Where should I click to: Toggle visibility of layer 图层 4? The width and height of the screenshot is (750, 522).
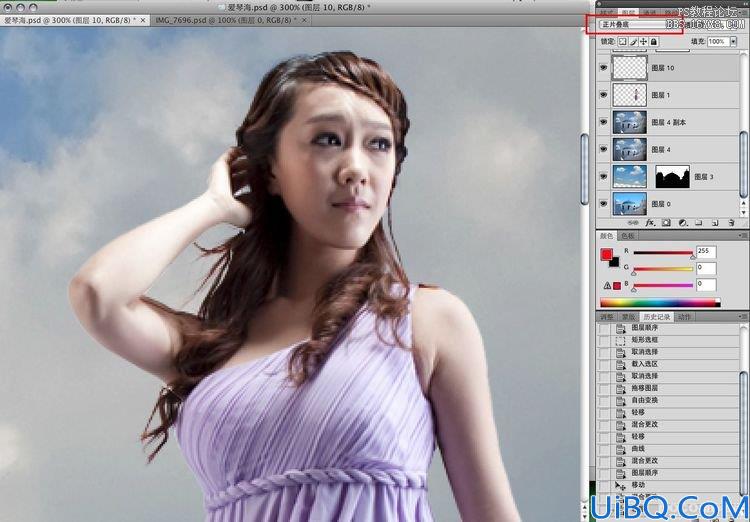pyautogui.click(x=604, y=149)
